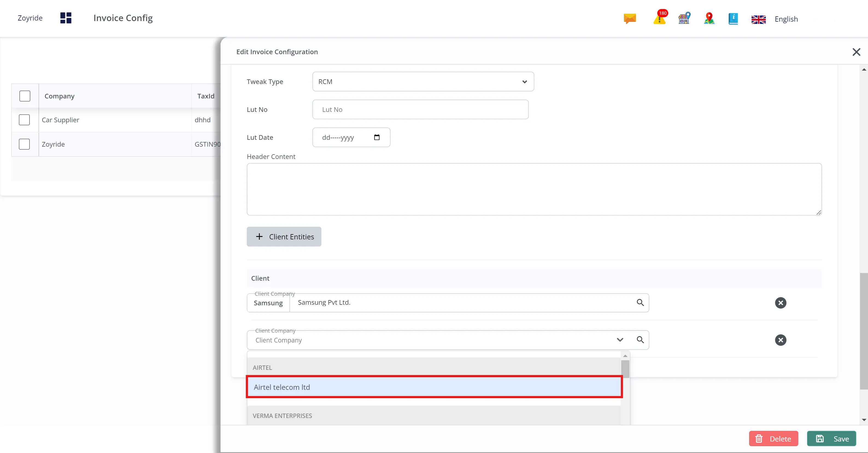Remove the empty Client Company row
Screen dimensions: 868x453
(780, 340)
